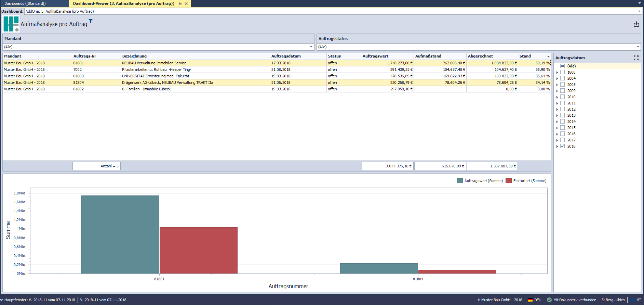Select the row 'NEUBAU Verwaltung Immobilien Service'
The width and height of the screenshot is (644, 305).
pos(277,63)
